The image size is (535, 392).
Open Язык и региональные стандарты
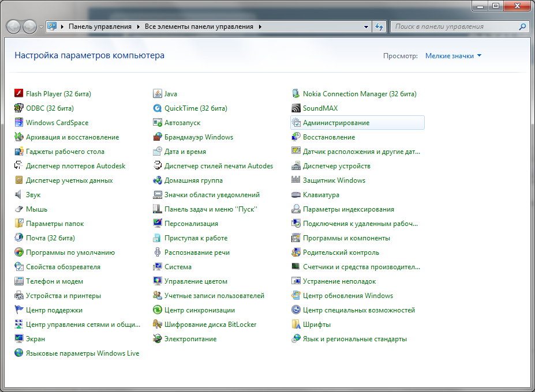pyautogui.click(x=354, y=339)
